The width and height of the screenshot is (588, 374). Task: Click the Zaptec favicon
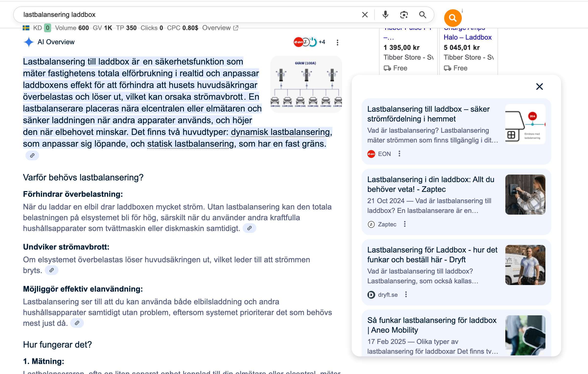click(371, 224)
